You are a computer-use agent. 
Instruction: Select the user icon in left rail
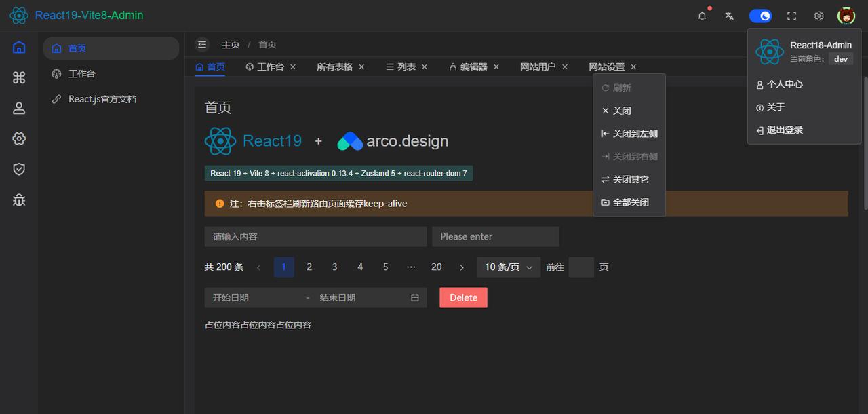[19, 108]
